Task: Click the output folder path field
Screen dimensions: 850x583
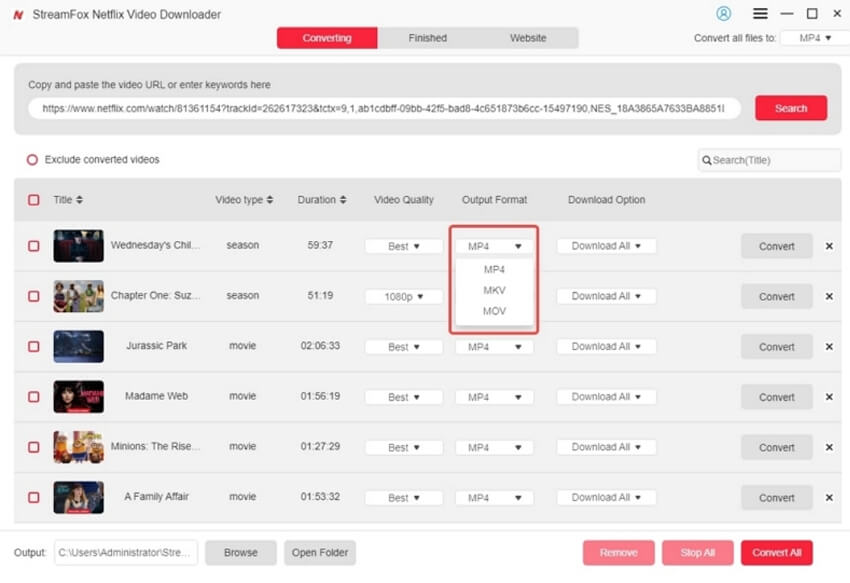Action: pos(126,553)
